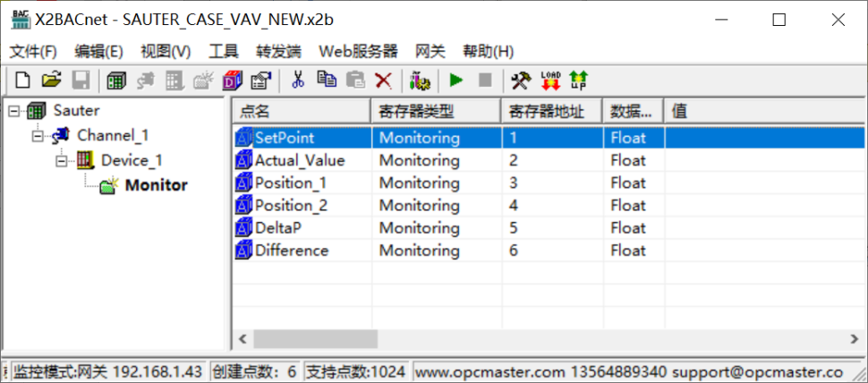Sort by the 寄存器类型 column header

436,111
